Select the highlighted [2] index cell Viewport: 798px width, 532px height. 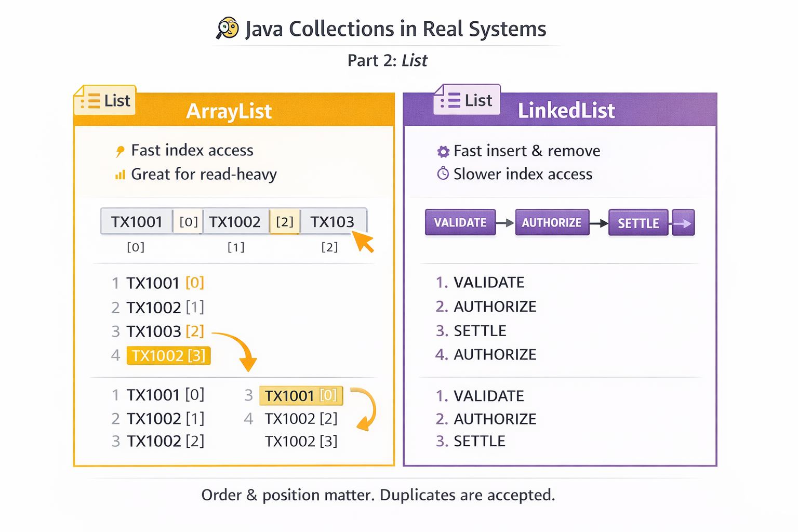[285, 221]
